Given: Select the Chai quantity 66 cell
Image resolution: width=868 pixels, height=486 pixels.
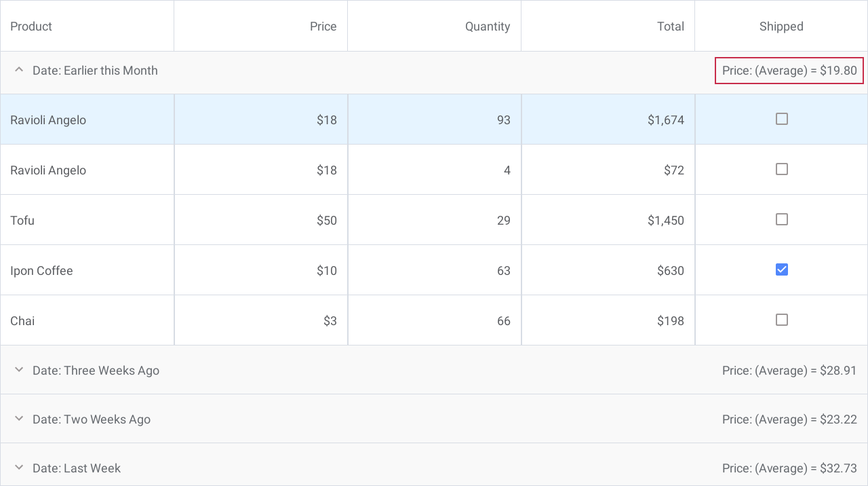Looking at the screenshot, I should [x=503, y=320].
